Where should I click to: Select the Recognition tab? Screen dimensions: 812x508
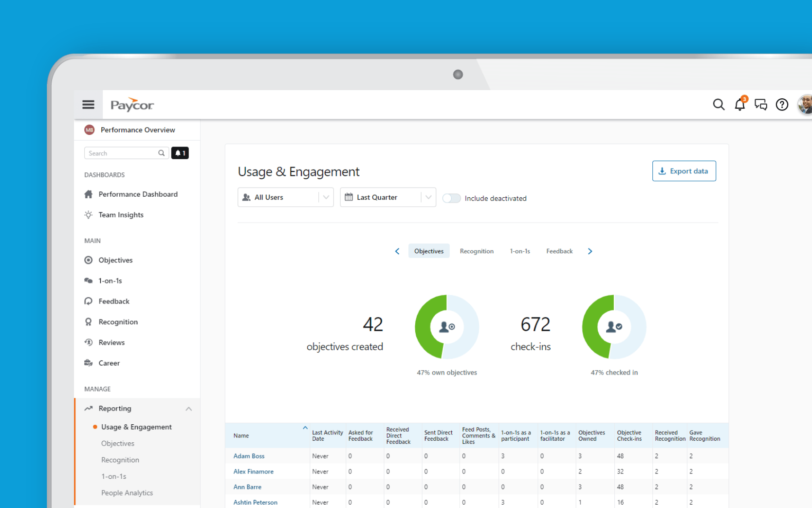click(x=477, y=251)
